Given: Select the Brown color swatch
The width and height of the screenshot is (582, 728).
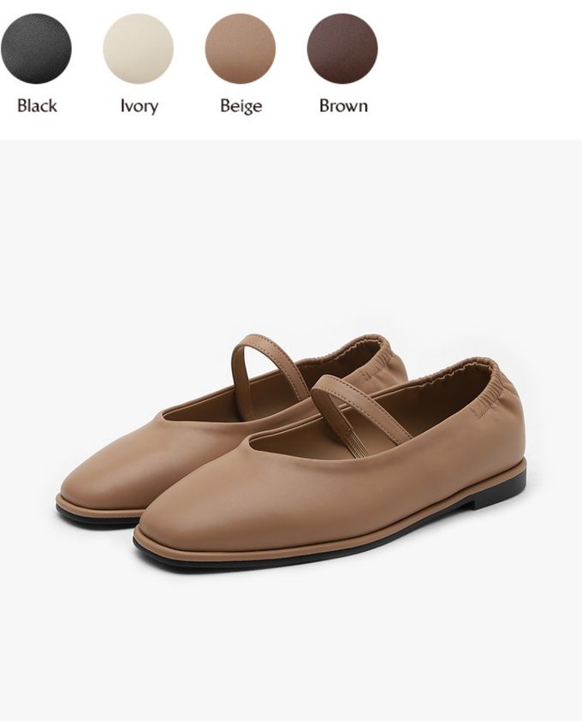Looking at the screenshot, I should (342, 49).
